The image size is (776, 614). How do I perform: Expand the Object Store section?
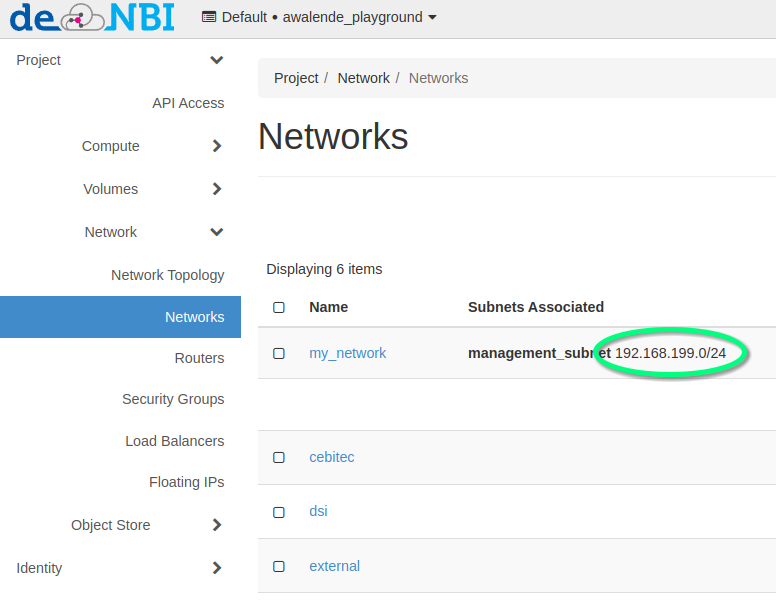pyautogui.click(x=217, y=525)
